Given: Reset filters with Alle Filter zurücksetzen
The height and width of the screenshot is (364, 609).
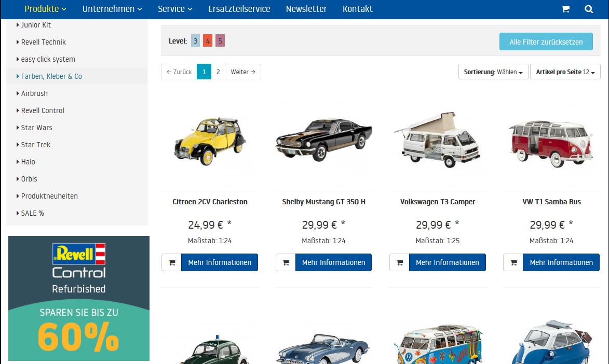Looking at the screenshot, I should pyautogui.click(x=546, y=42).
